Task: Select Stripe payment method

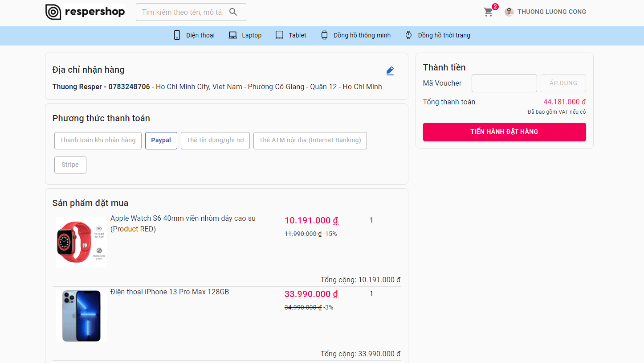Action: point(70,165)
